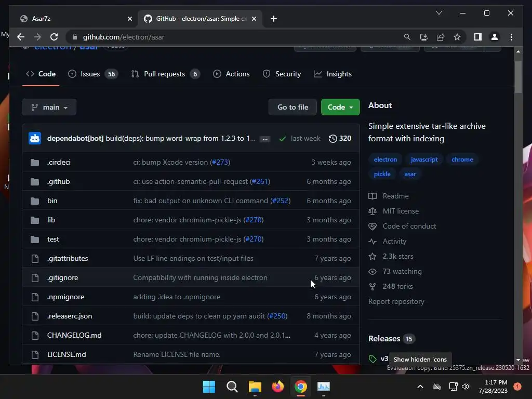This screenshot has height=399, width=532.
Task: Open Chrome's three-dot menu
Action: tap(511, 37)
